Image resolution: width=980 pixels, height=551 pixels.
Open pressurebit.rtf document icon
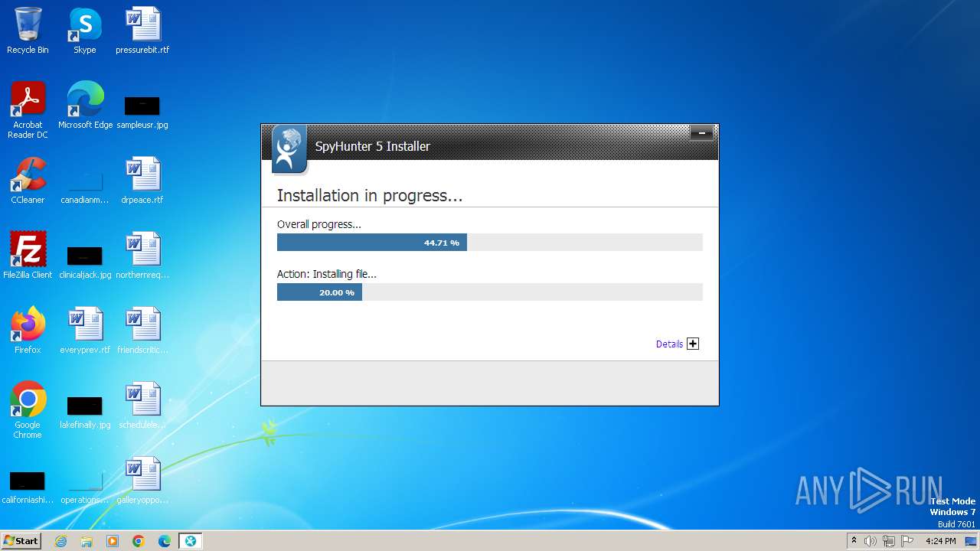click(x=142, y=31)
